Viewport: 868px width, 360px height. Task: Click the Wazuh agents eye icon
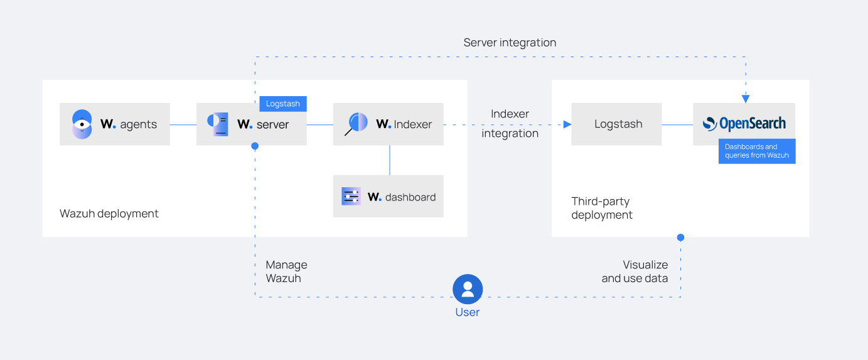pyautogui.click(x=82, y=124)
